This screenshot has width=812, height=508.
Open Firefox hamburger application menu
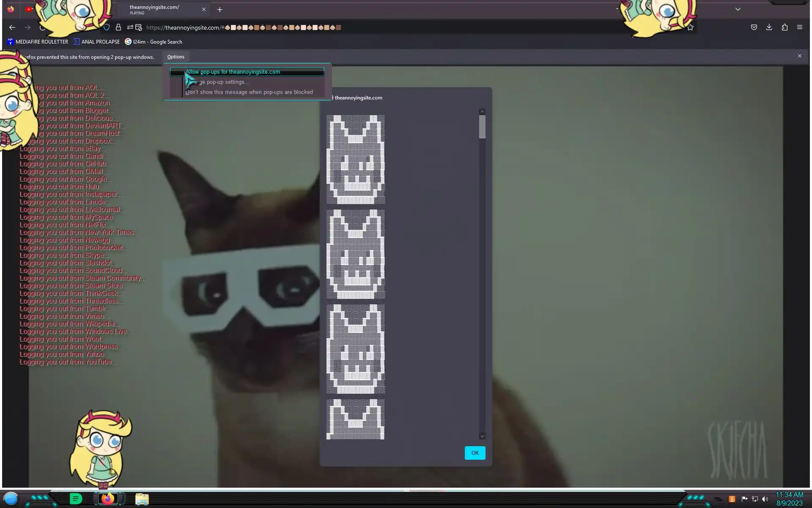coord(799,28)
